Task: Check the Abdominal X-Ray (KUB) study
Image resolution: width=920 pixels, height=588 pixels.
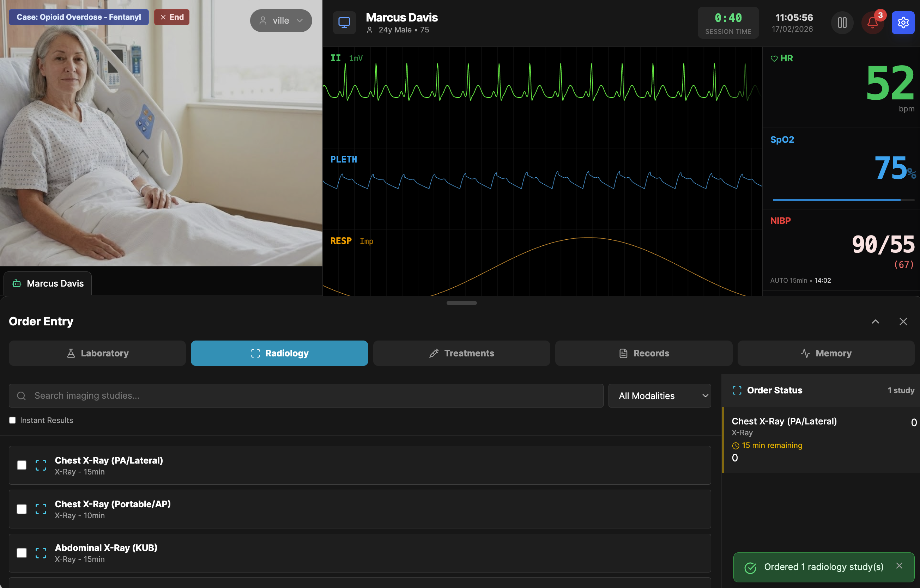Action: point(22,552)
